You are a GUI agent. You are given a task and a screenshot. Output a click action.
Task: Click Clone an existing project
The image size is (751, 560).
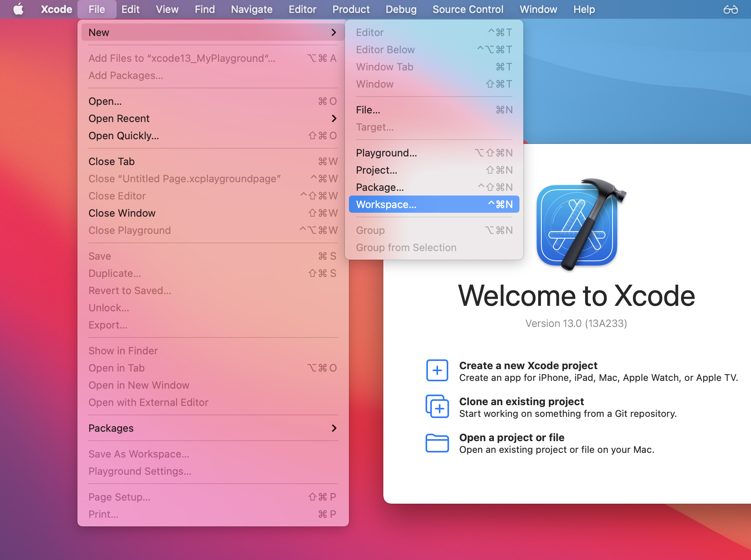pos(521,402)
